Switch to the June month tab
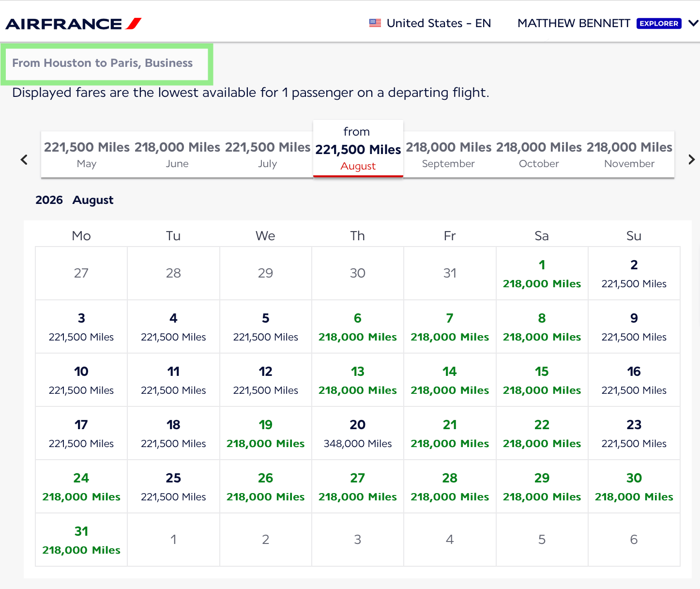Screen dimensions: 700x589 click(177, 155)
